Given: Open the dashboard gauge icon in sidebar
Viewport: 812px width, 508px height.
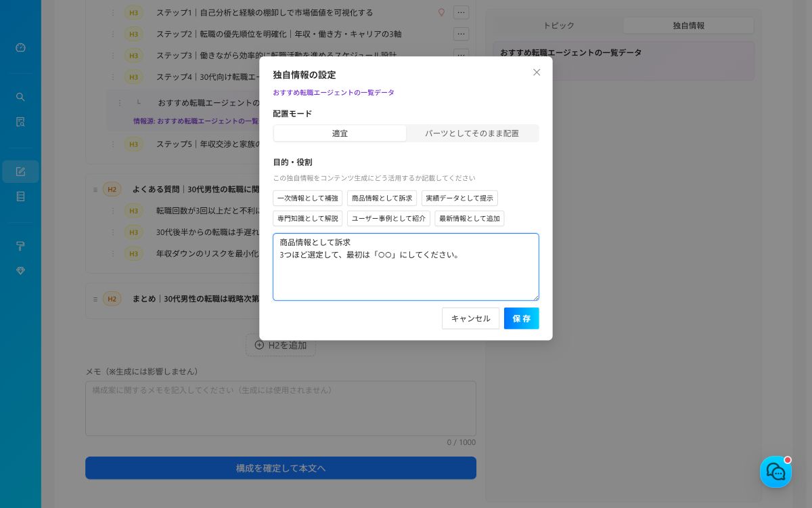Looking at the screenshot, I should (x=20, y=47).
